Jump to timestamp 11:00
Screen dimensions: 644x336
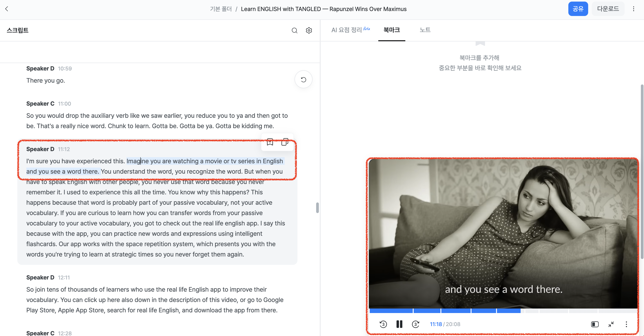[64, 104]
